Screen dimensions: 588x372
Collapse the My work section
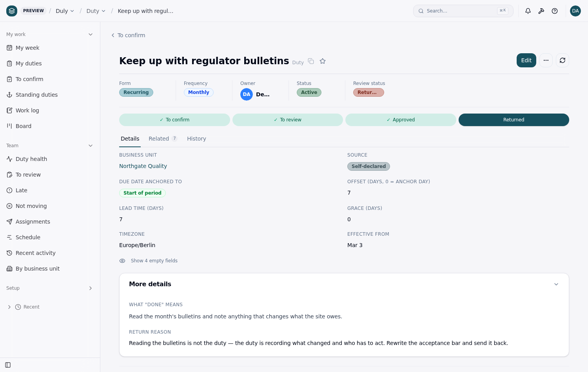pos(91,34)
